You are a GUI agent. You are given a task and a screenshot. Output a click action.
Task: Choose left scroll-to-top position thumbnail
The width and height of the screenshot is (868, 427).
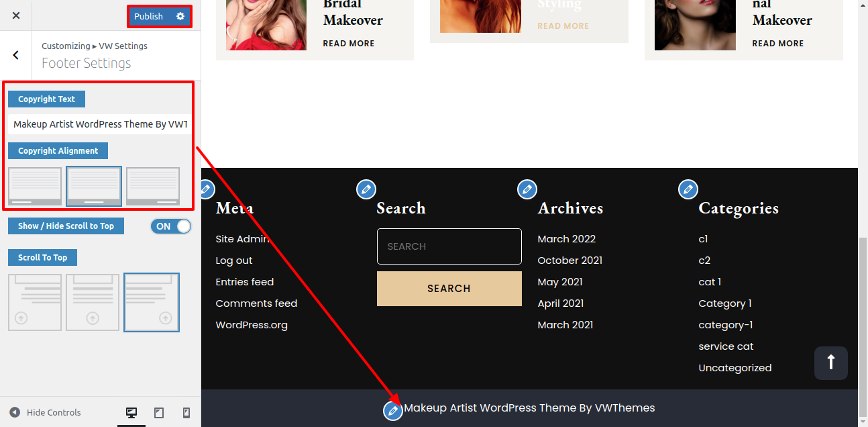[35, 302]
